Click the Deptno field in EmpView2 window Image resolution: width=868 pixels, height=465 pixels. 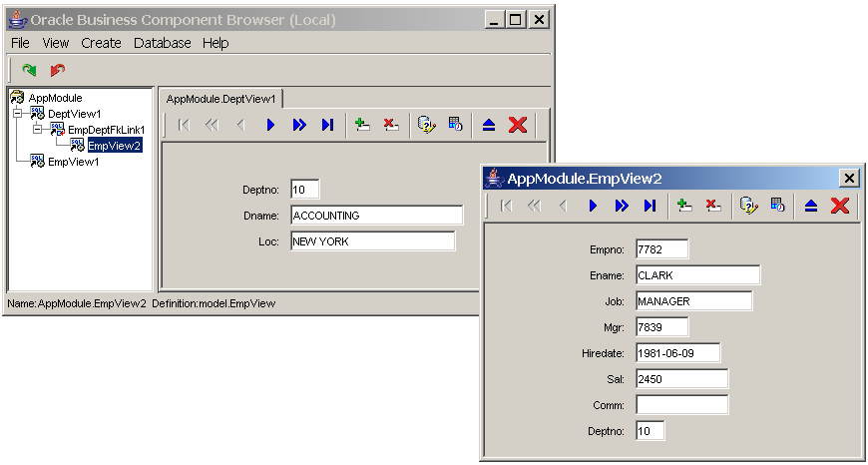tap(651, 431)
